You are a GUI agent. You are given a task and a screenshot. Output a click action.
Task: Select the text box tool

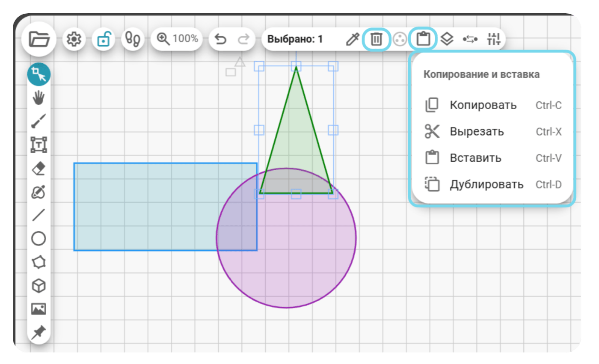pos(39,145)
